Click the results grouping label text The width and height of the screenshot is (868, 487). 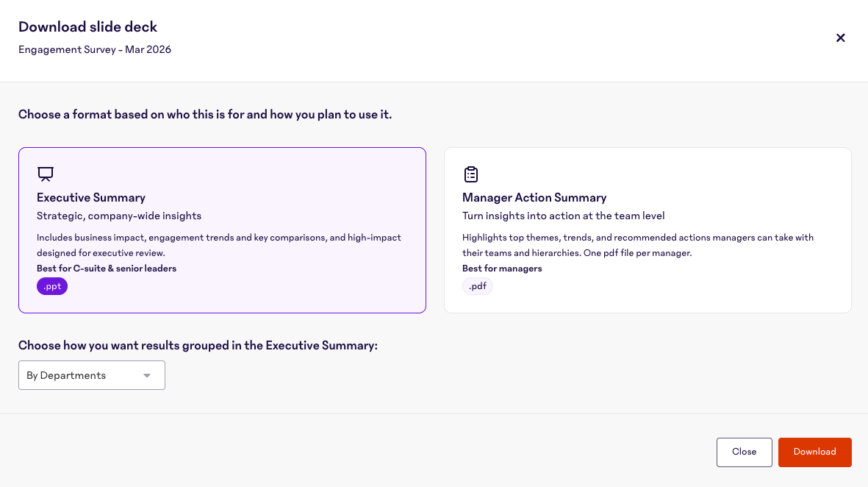click(x=198, y=345)
